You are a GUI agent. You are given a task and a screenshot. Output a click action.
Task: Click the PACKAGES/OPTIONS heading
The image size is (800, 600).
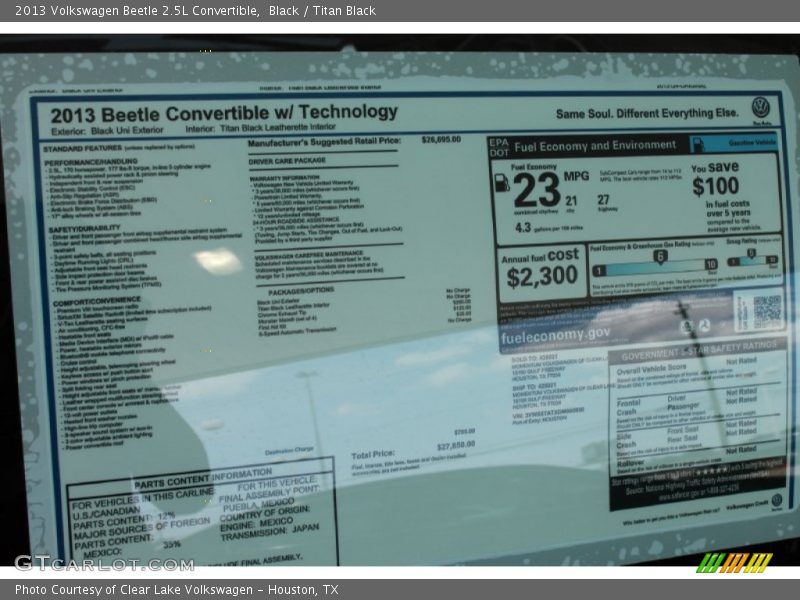(x=301, y=291)
